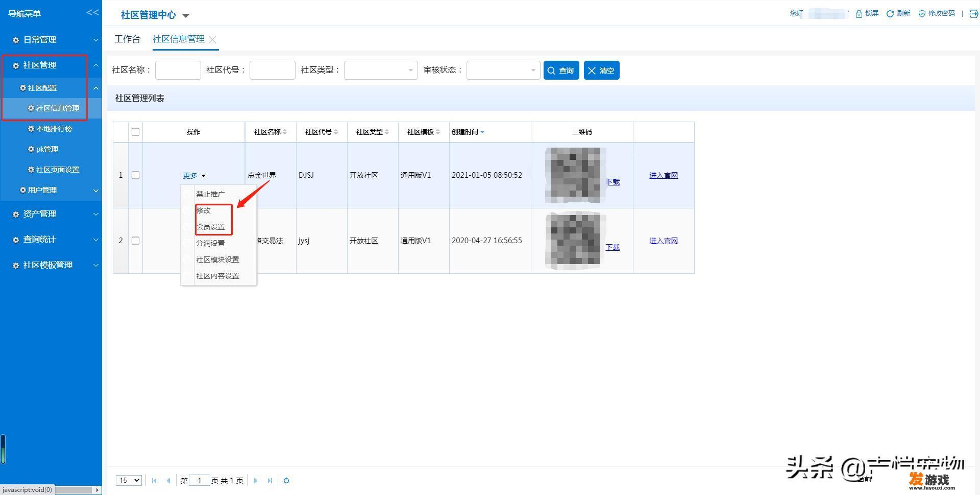Click the 修改密码 shield icon
This screenshot has height=495, width=980.
coord(922,14)
